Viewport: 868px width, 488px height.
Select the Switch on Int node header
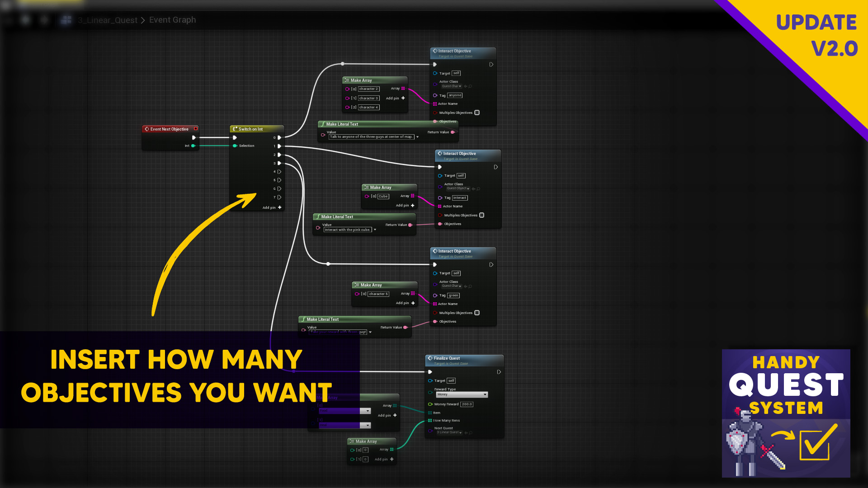click(257, 129)
